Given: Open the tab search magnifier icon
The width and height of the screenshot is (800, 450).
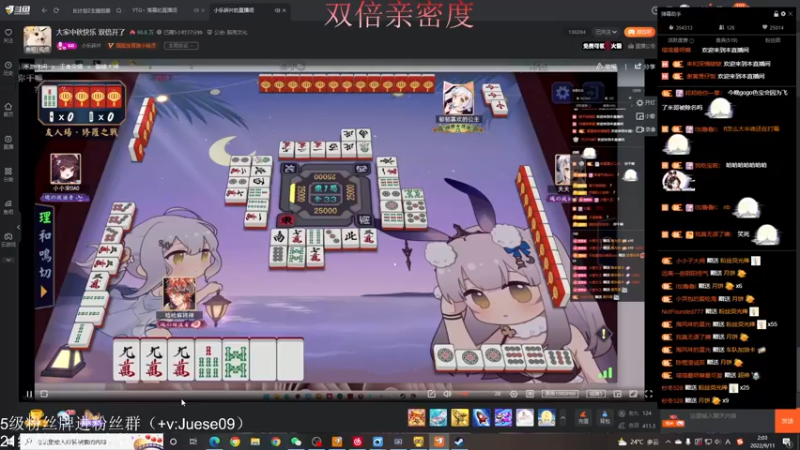Looking at the screenshot, I should pos(119,10).
